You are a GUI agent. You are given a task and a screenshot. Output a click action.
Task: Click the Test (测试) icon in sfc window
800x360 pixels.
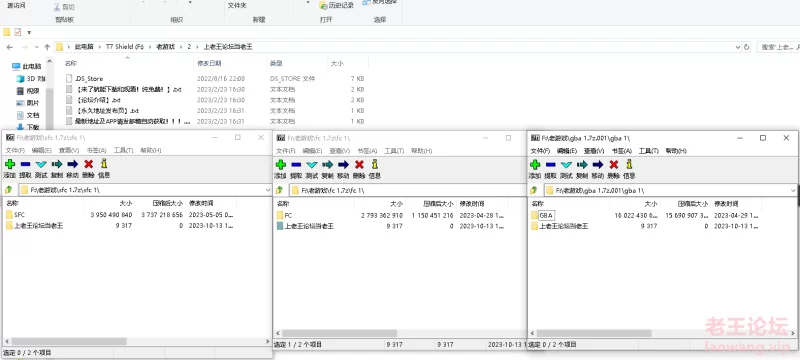pos(41,164)
